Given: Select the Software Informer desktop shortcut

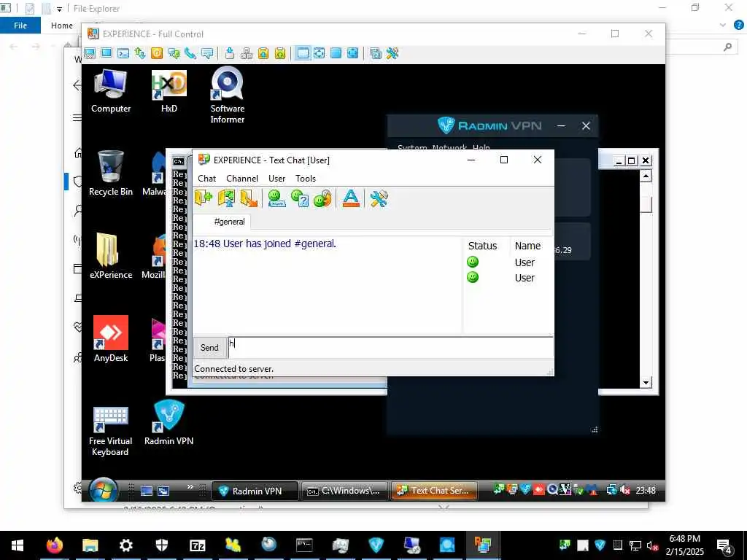Looking at the screenshot, I should (228, 96).
